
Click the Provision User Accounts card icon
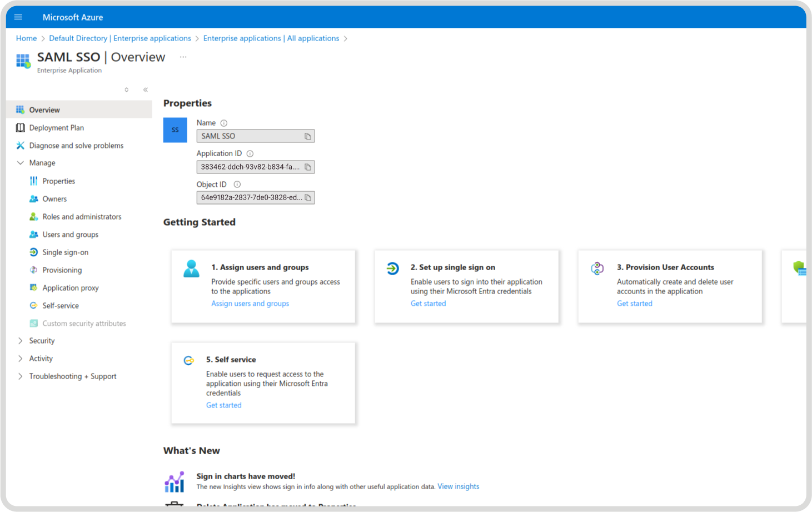(x=597, y=269)
